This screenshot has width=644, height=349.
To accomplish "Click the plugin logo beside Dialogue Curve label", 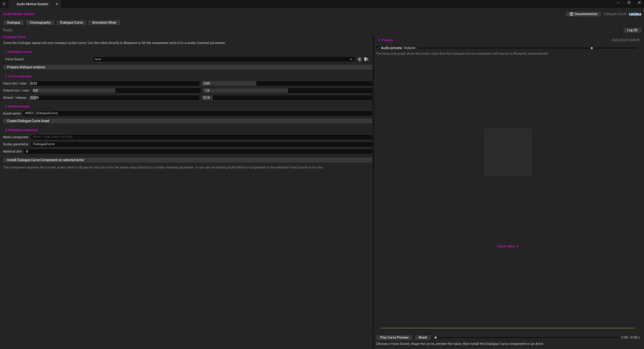I will [635, 14].
